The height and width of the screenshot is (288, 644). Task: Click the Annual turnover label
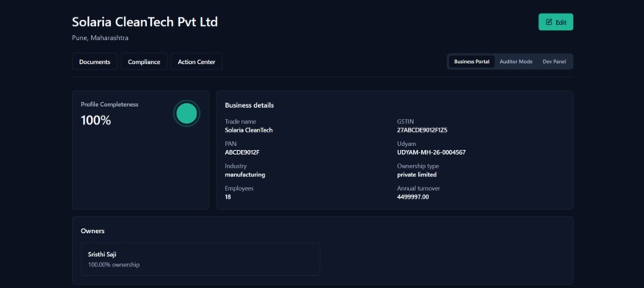[x=419, y=188]
